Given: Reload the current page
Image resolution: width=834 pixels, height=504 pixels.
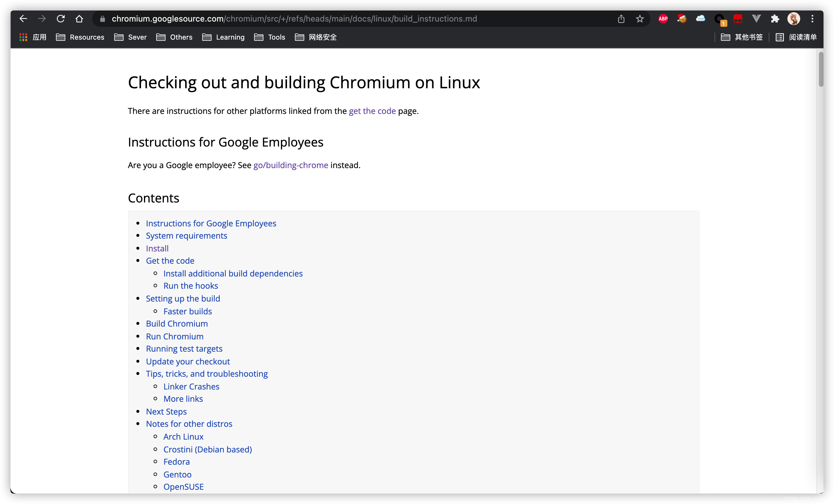Looking at the screenshot, I should point(60,19).
